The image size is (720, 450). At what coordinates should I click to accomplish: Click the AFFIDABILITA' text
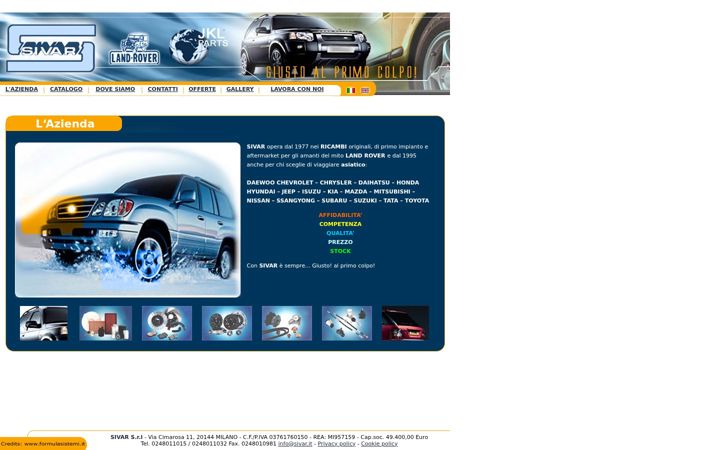[340, 215]
